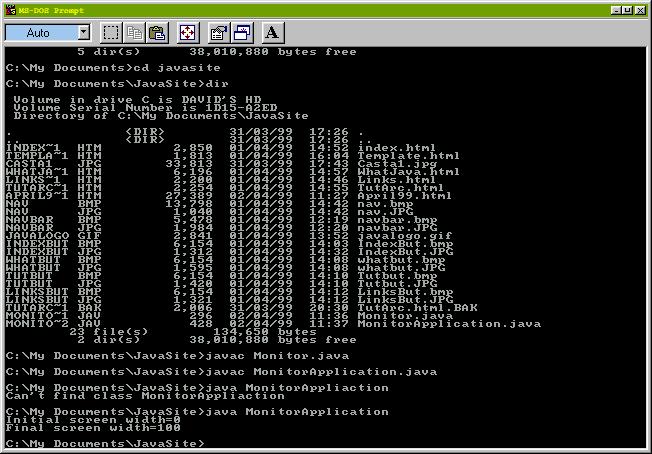652x454 pixels.
Task: Click short name INDEX~1
Action: pos(33,148)
